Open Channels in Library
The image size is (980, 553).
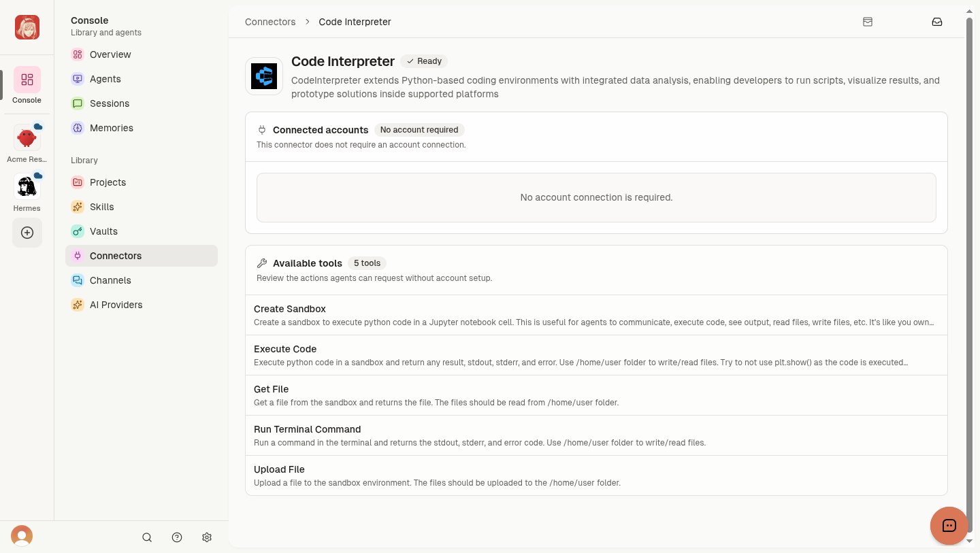[x=142, y=280]
